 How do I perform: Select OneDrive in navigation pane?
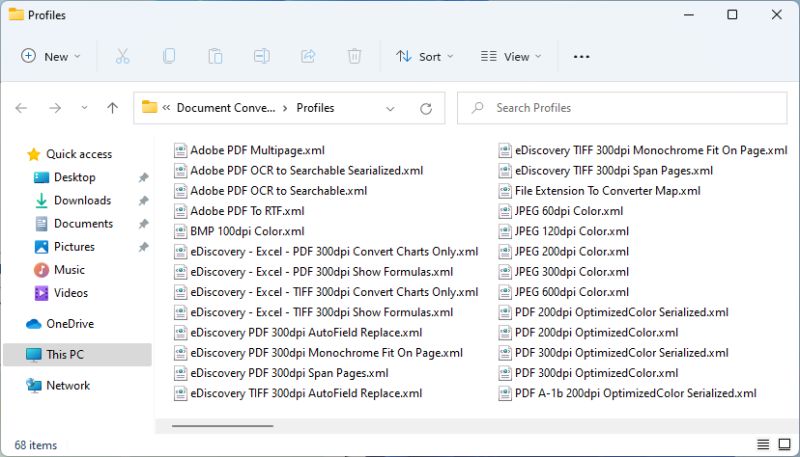[70, 324]
